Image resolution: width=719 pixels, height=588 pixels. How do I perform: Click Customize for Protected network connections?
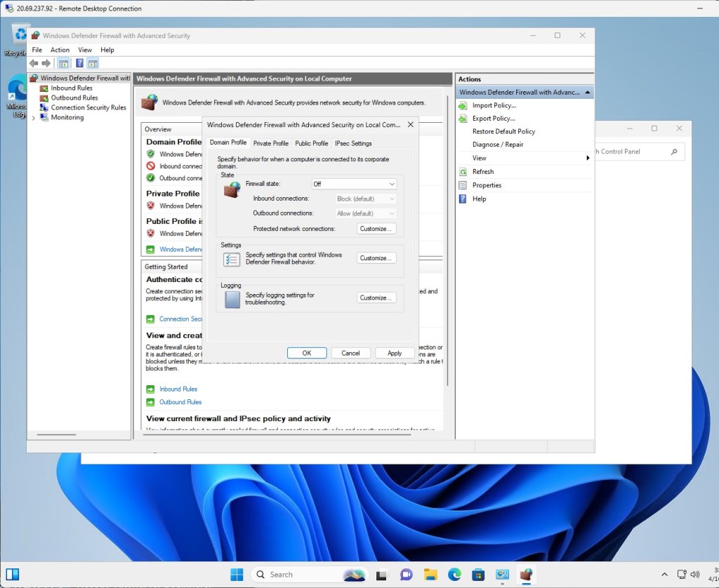(x=376, y=229)
